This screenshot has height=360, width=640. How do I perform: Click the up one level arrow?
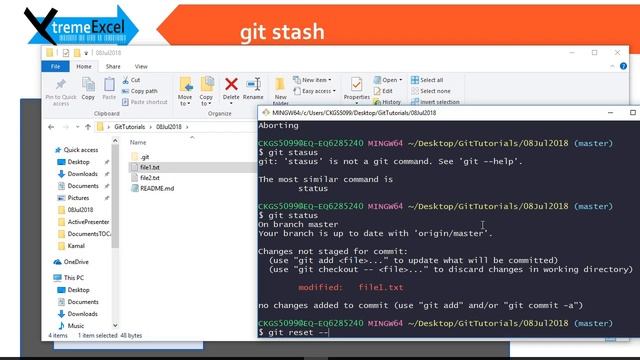click(88, 127)
